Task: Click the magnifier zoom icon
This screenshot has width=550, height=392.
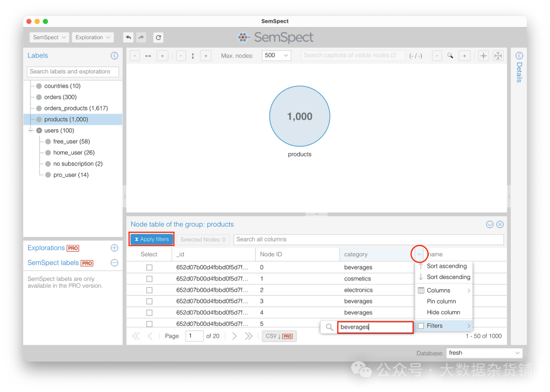Action: 450,56
